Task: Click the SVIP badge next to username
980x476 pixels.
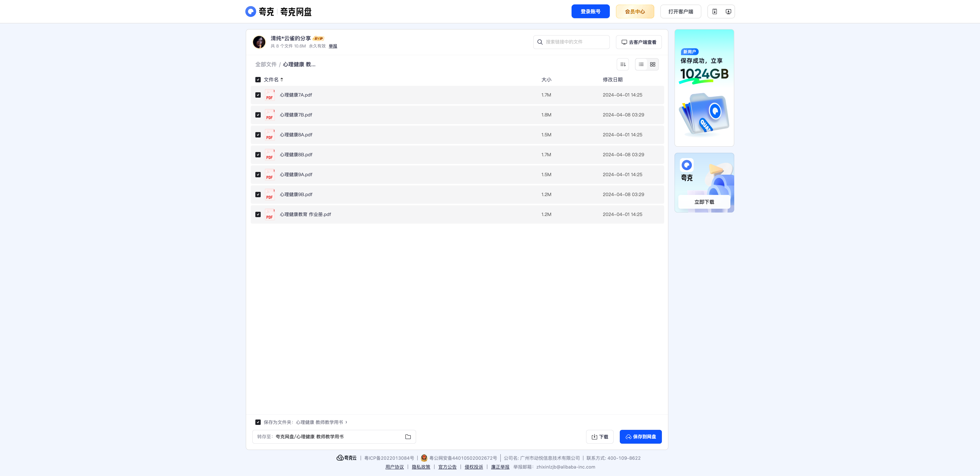Action: tap(318, 38)
